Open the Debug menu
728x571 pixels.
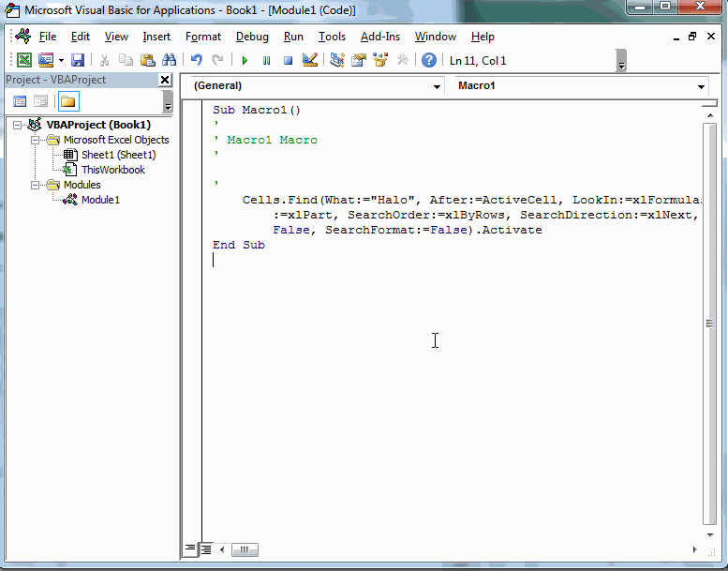point(252,37)
